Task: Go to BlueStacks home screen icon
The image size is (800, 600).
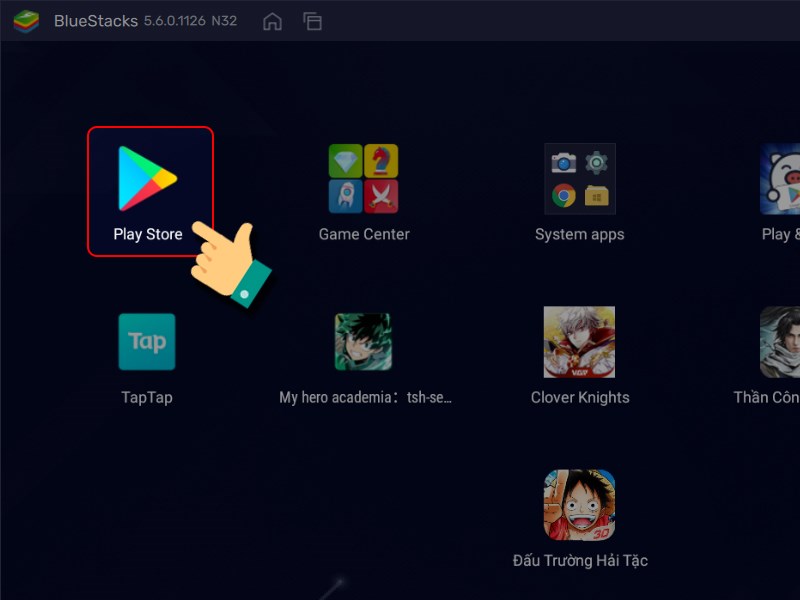Action: click(x=272, y=21)
